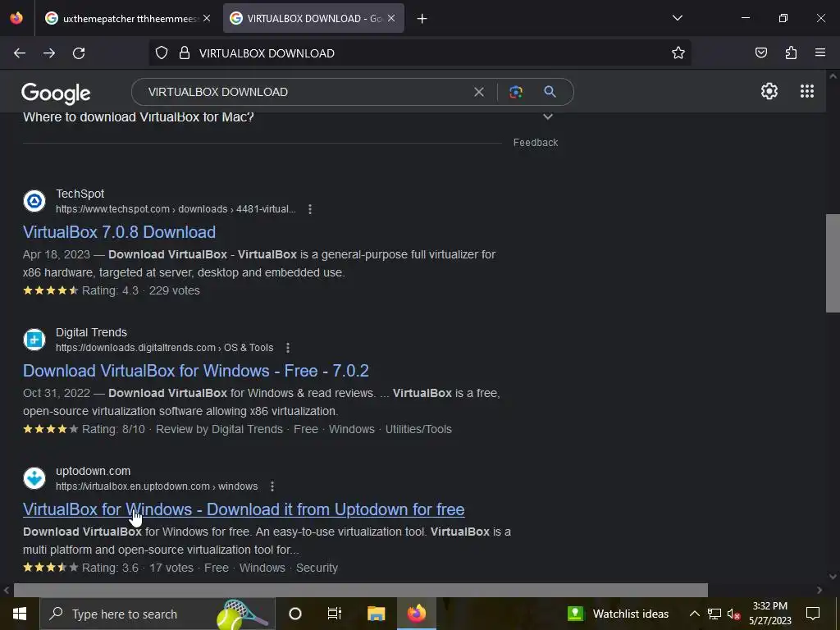Viewport: 840px width, 630px height.
Task: Click the vertical page scrollbar thumb
Action: pyautogui.click(x=833, y=263)
